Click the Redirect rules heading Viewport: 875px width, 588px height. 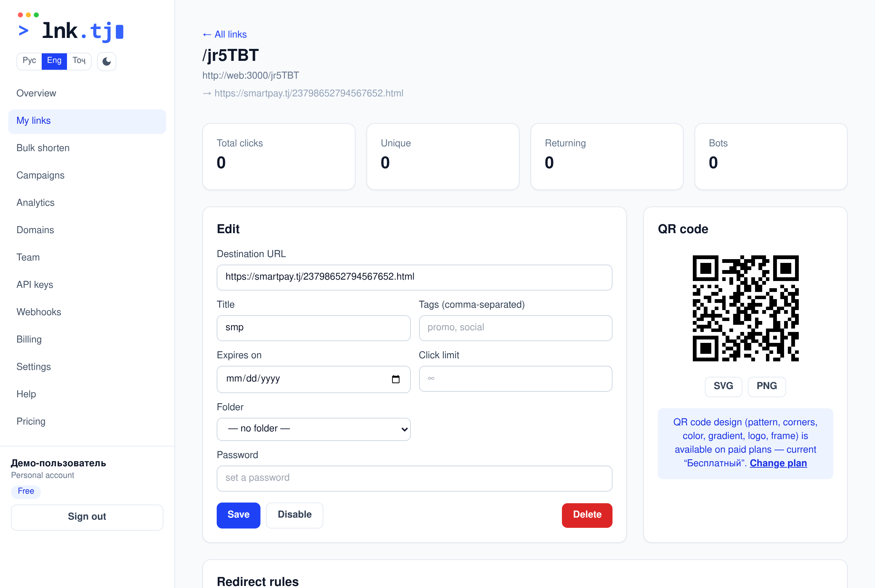coord(258,581)
